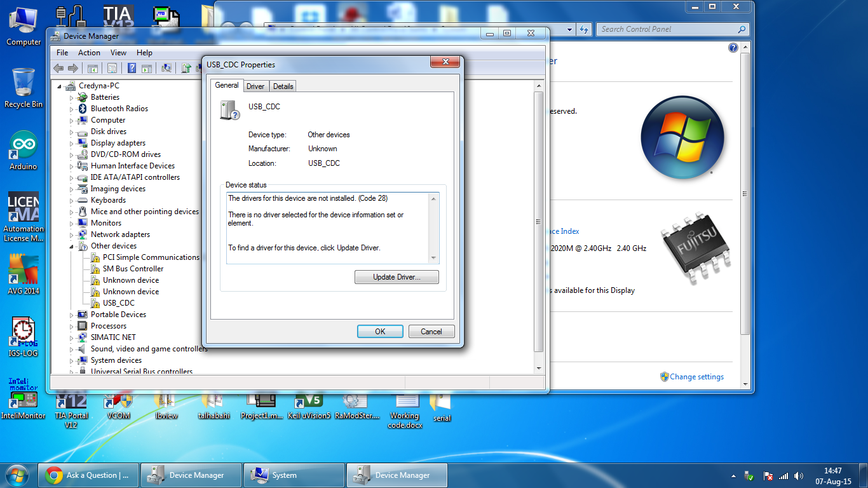Viewport: 868px width, 488px height.
Task: Click the Search Control Panel field
Action: [x=667, y=29]
